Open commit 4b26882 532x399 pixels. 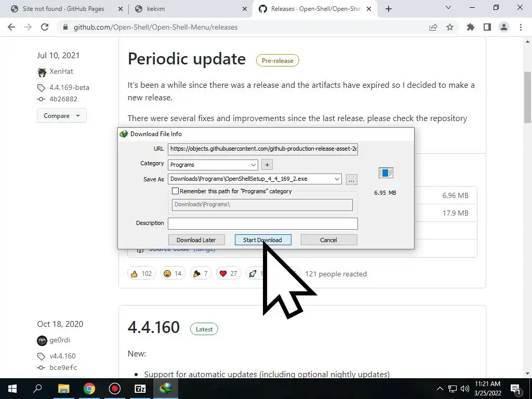63,99
